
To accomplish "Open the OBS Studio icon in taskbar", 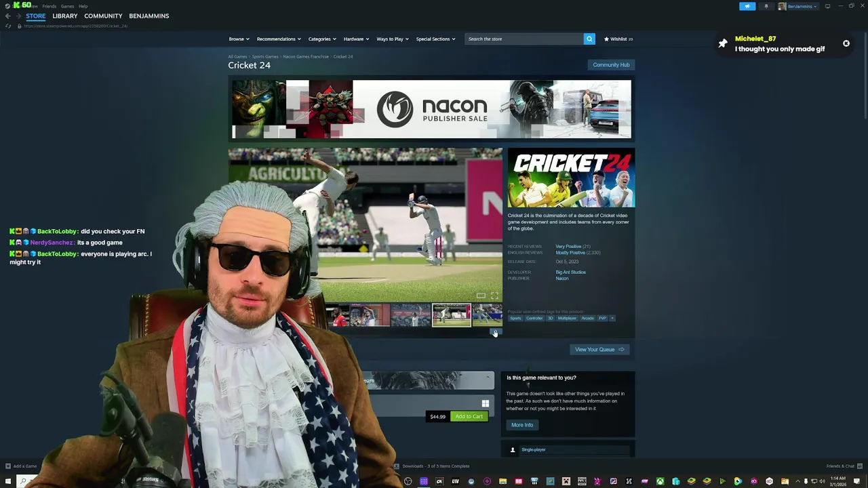I will pos(408,482).
